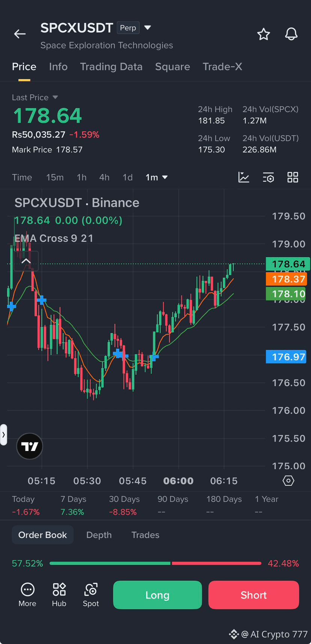The height and width of the screenshot is (644, 311).
Task: Open the chart layout grid icon
Action: pyautogui.click(x=293, y=177)
